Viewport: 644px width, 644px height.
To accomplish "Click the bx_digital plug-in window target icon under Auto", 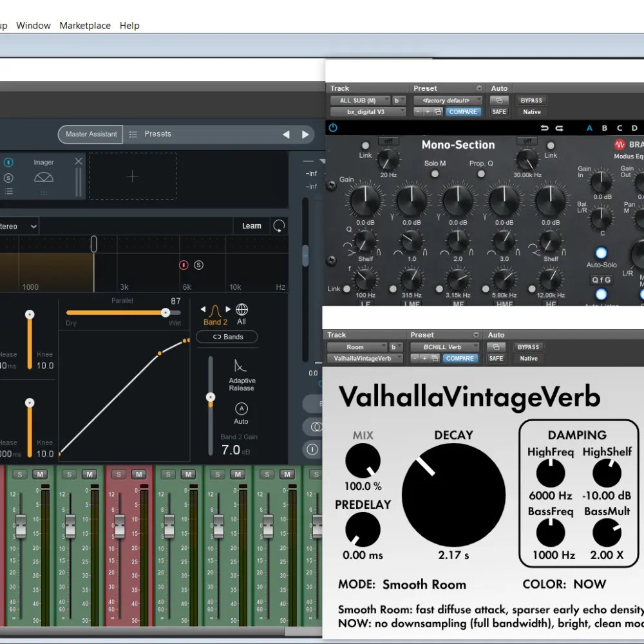I will click(x=499, y=100).
